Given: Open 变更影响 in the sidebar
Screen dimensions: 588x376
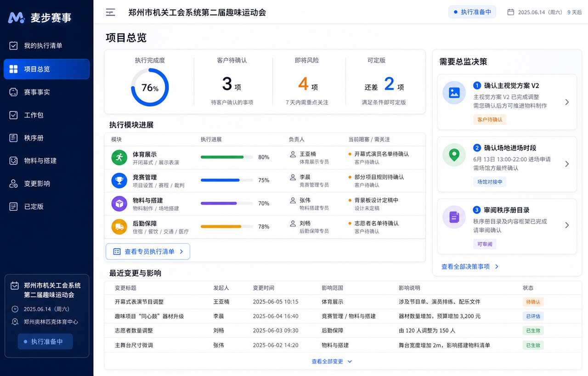Looking at the screenshot, I should tap(46, 184).
